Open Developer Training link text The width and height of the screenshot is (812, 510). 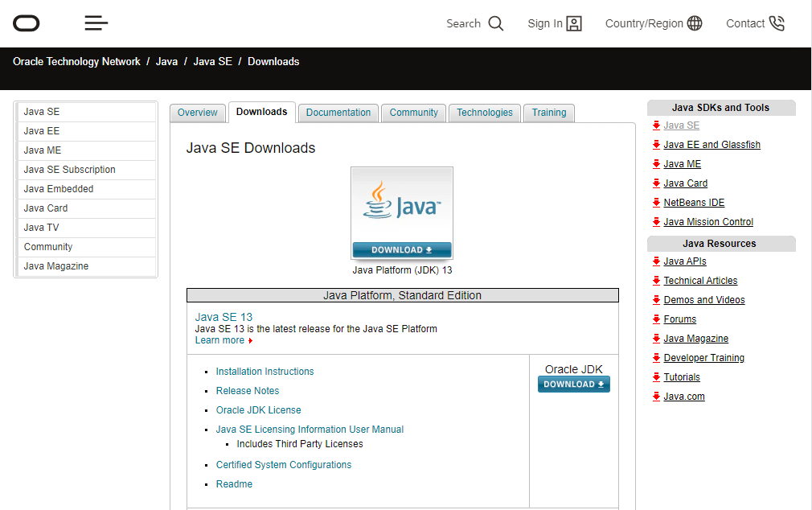pyautogui.click(x=703, y=358)
